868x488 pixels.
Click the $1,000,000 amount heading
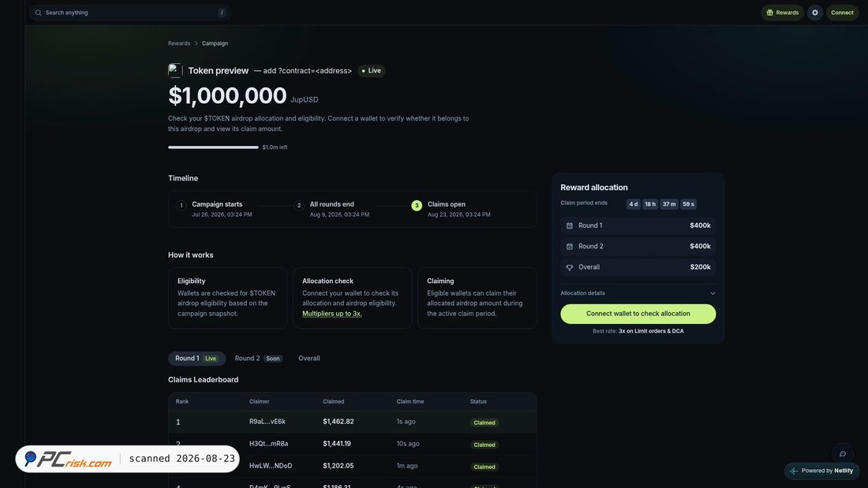coord(227,95)
